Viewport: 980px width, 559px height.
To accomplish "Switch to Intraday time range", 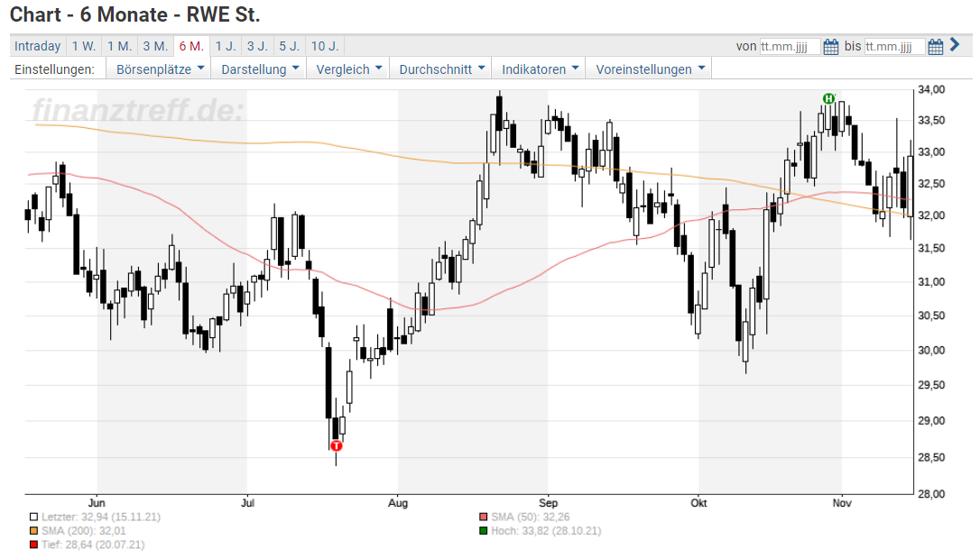I will coord(38,46).
